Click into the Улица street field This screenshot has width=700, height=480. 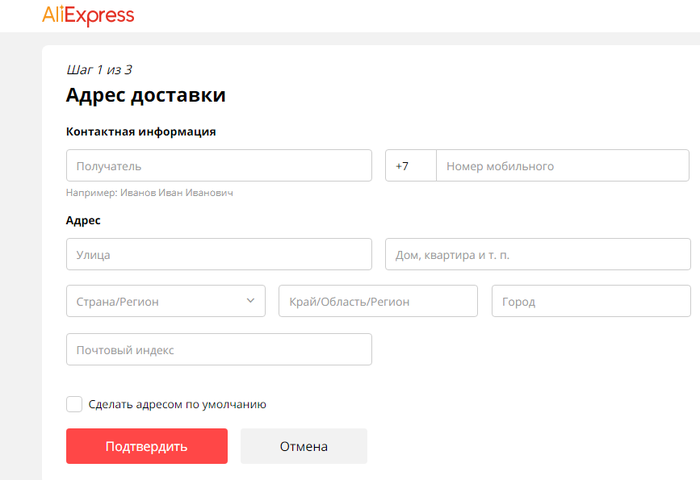pyautogui.click(x=218, y=254)
